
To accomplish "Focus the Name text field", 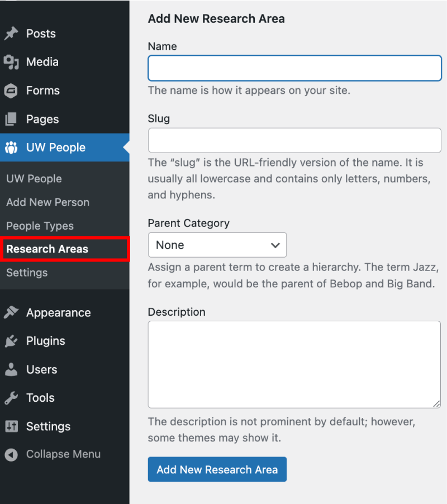I will (294, 68).
